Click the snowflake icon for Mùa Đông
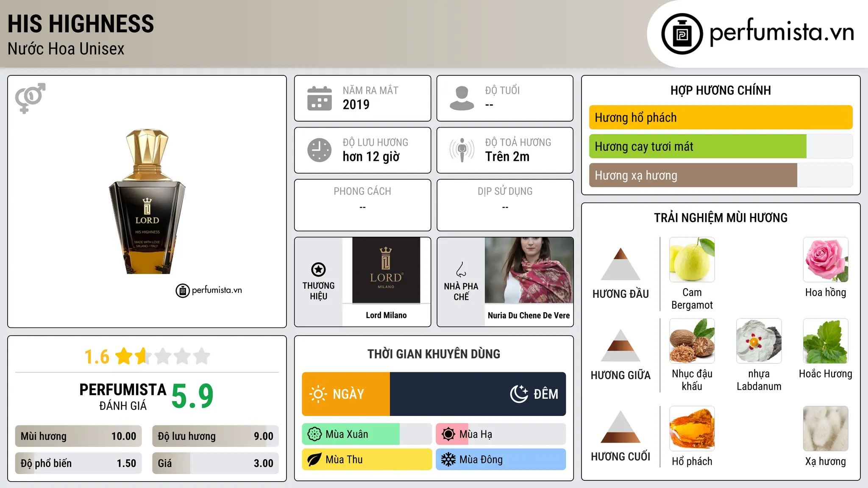Screen dimensions: 868x488 448,460
